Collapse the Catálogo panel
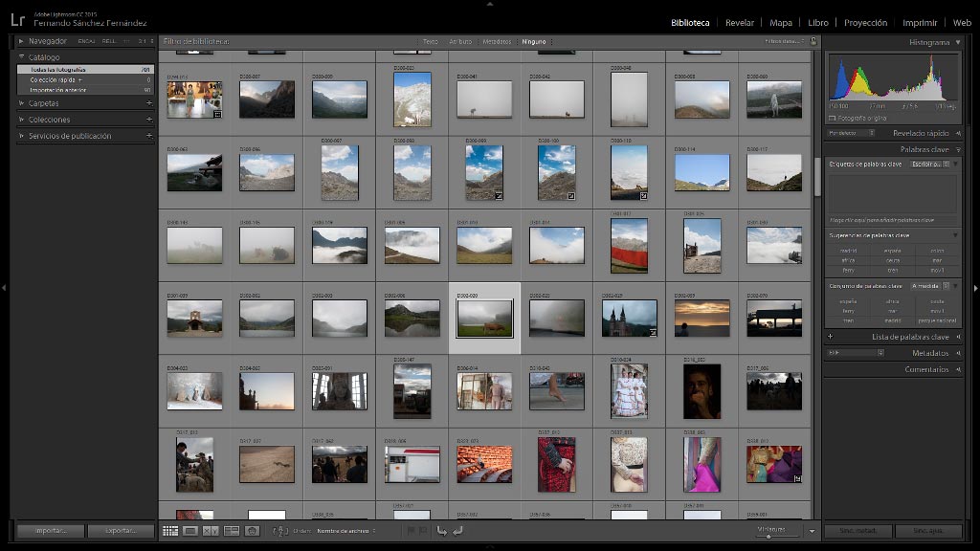The image size is (980, 551). (21, 56)
